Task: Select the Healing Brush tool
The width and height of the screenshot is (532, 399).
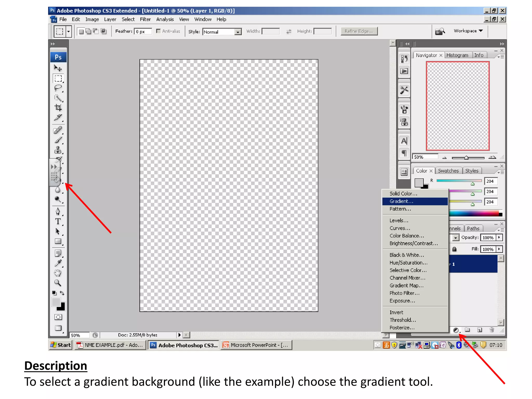Action: tap(58, 130)
